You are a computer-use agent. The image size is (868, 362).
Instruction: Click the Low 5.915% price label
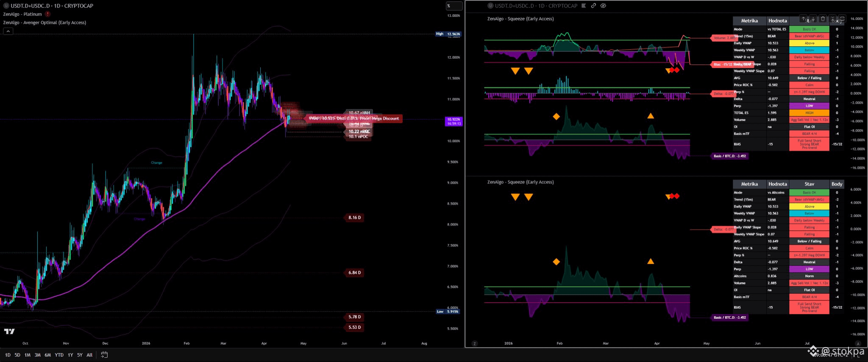point(448,311)
